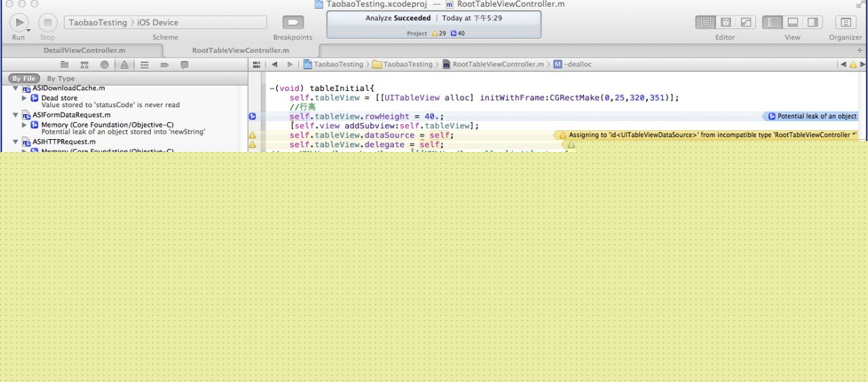This screenshot has width=868, height=382.
Task: Group issues By File
Action: click(x=23, y=79)
